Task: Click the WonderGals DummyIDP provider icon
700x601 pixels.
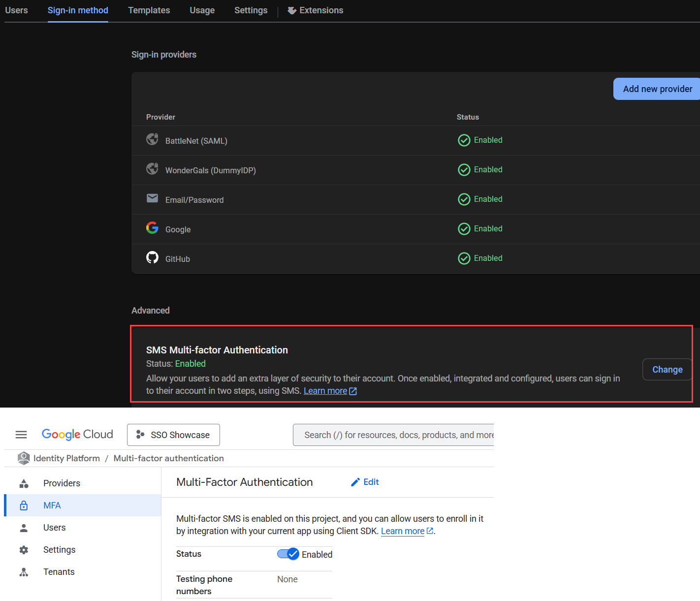Action: [152, 169]
